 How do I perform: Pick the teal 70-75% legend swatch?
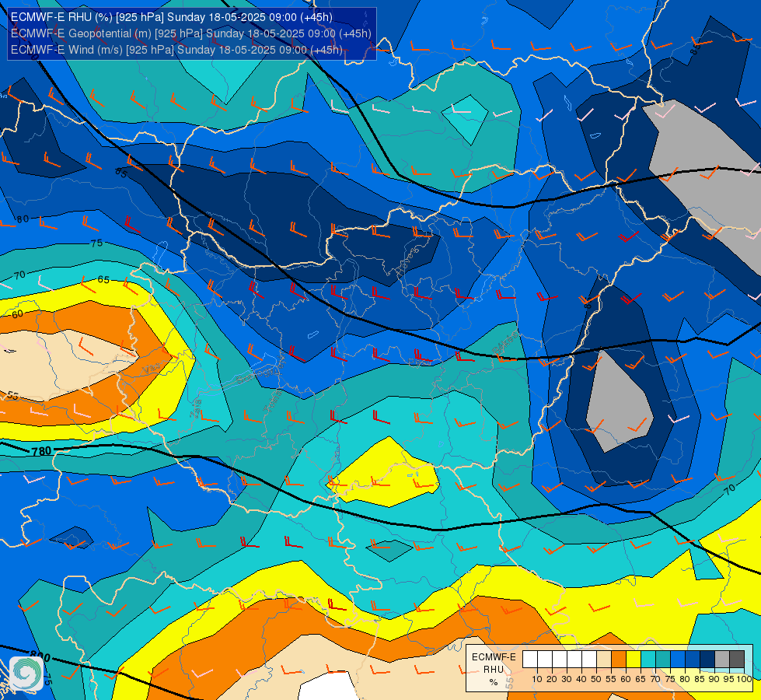[x=663, y=659]
